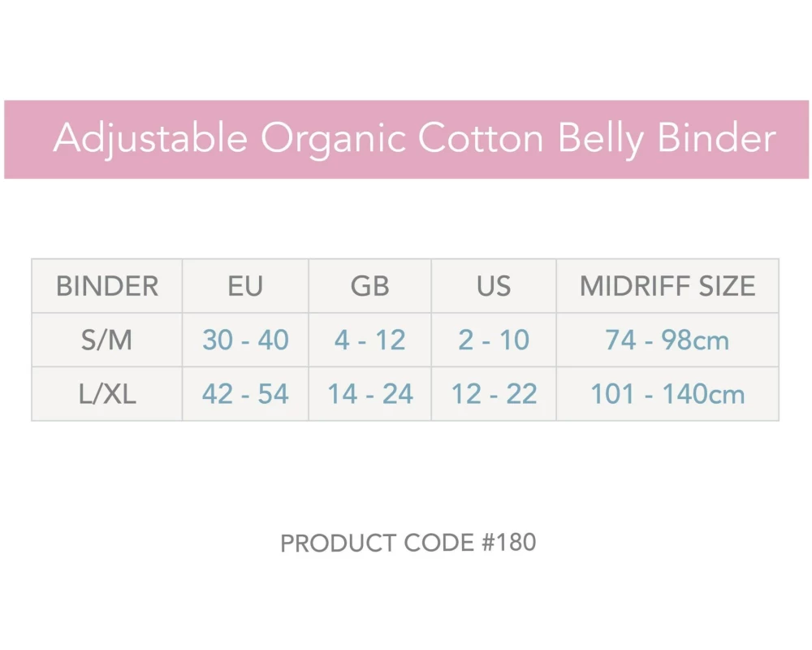This screenshot has height=650, width=812.
Task: Pick the US size range 12 - 22
Action: click(494, 394)
